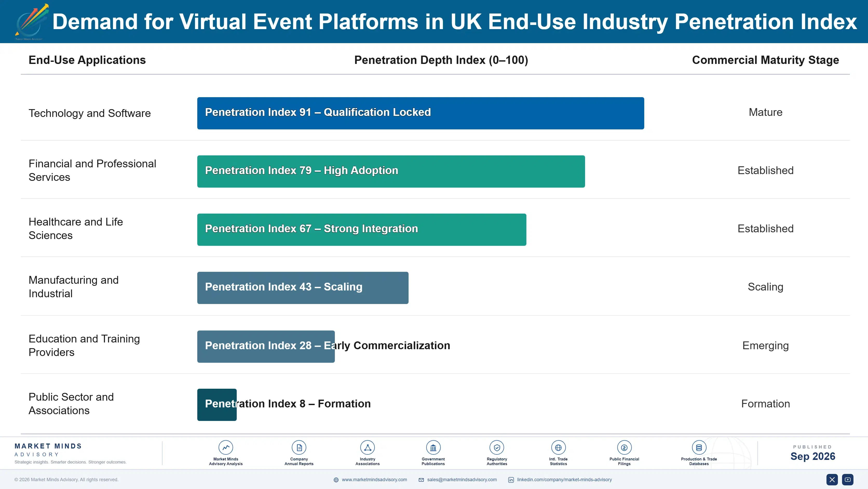Click the 'Sep 2026' published date
Screen dimensions: 868x489
pos(812,456)
